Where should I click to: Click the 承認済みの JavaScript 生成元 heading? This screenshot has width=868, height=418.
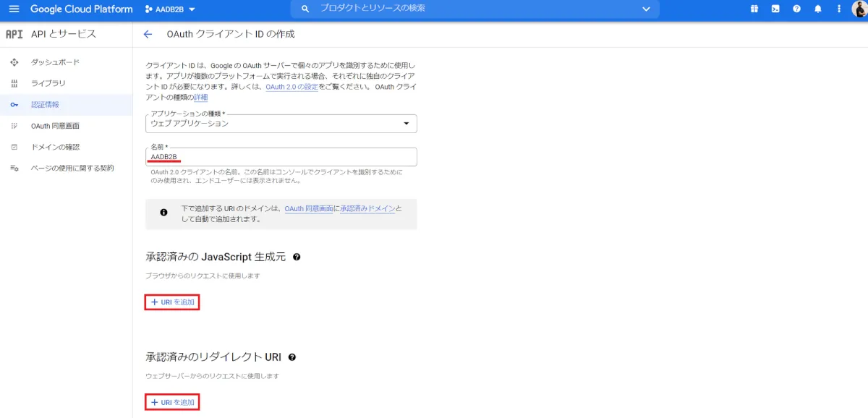(x=216, y=257)
